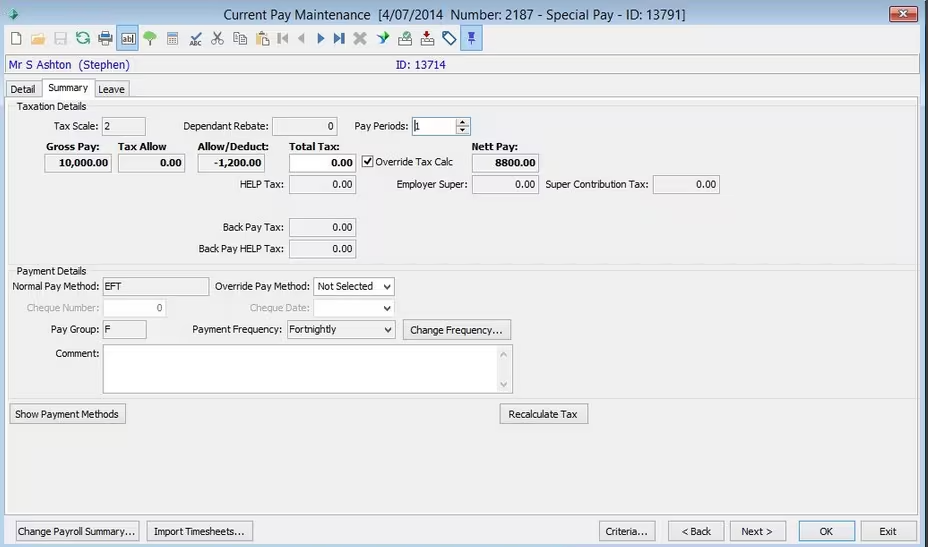928x547 pixels.
Task: Click the Exit button
Action: [x=888, y=531]
